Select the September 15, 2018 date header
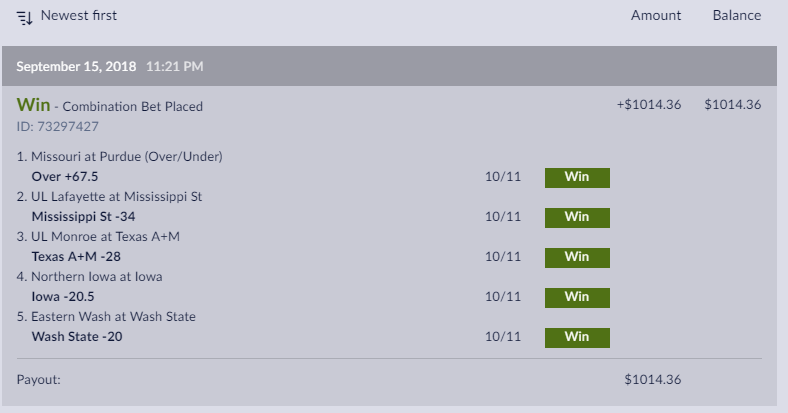 pos(77,67)
